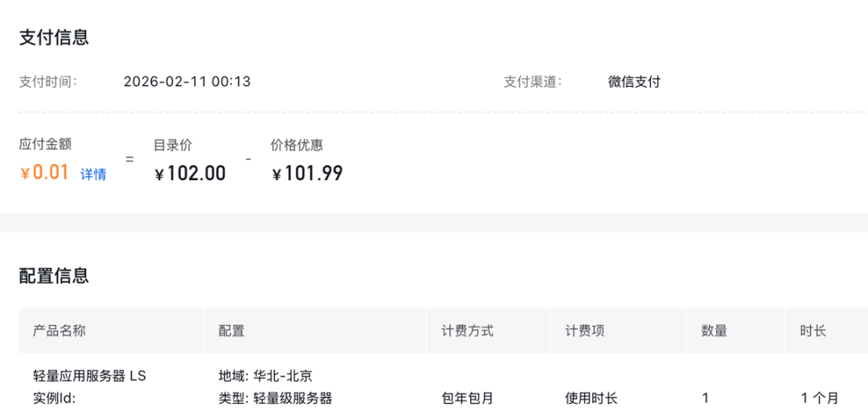Select the payment time 2026-02-11 00:13
The width and height of the screenshot is (868, 411).
pos(187,81)
